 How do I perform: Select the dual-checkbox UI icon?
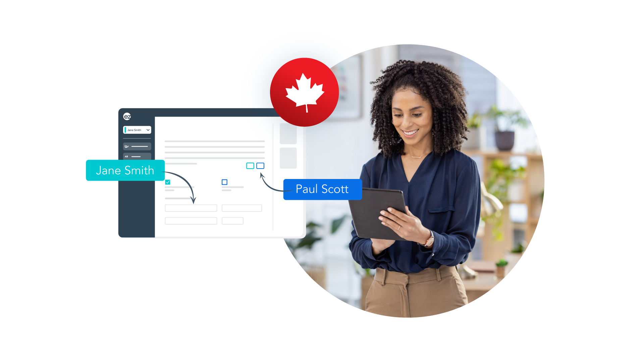point(255,165)
